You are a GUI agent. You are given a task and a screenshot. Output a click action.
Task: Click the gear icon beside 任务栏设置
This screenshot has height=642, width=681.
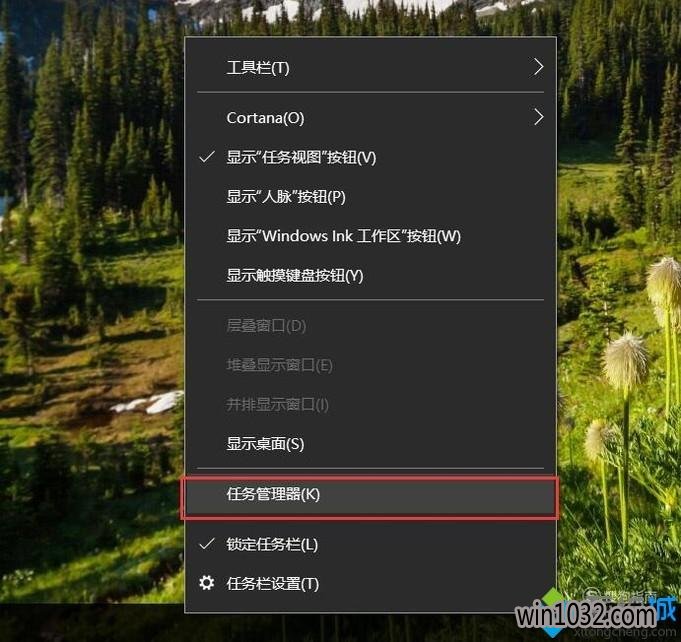[x=206, y=583]
